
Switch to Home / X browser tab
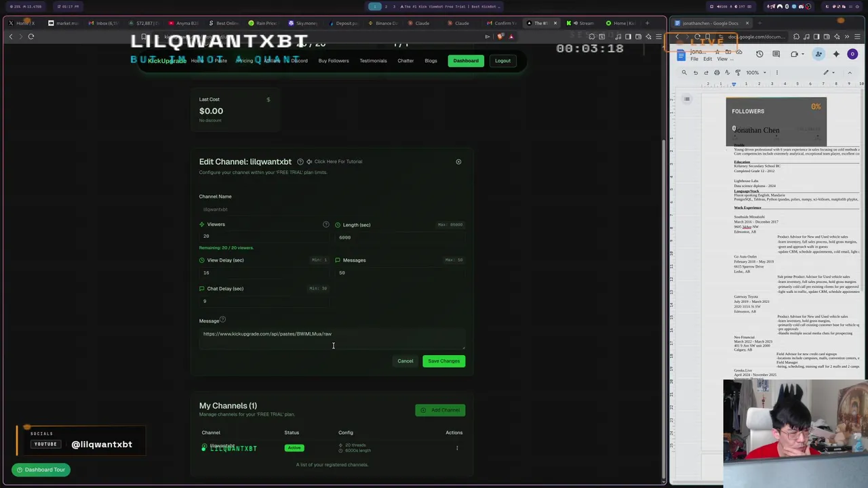pos(25,23)
